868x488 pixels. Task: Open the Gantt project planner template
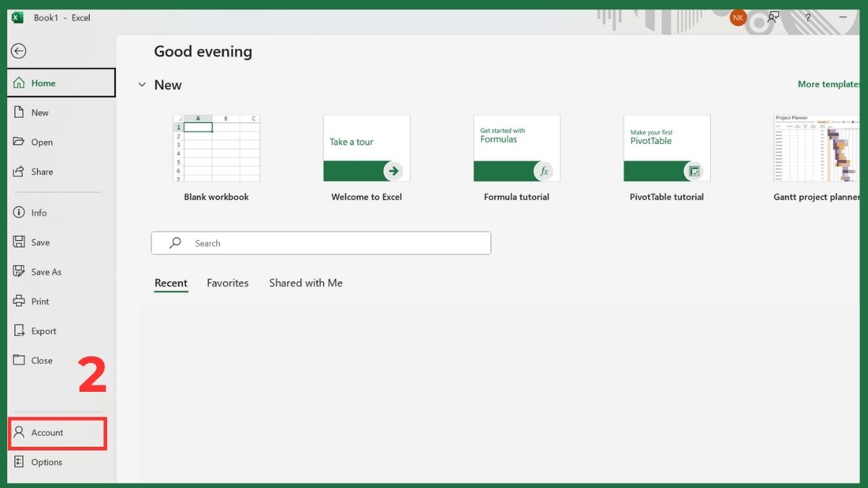pyautogui.click(x=816, y=148)
